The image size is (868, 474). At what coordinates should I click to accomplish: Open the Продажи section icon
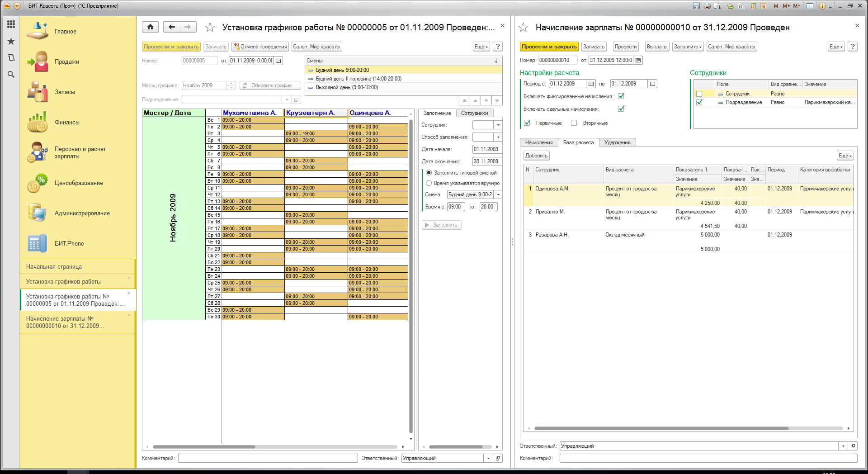pyautogui.click(x=38, y=62)
